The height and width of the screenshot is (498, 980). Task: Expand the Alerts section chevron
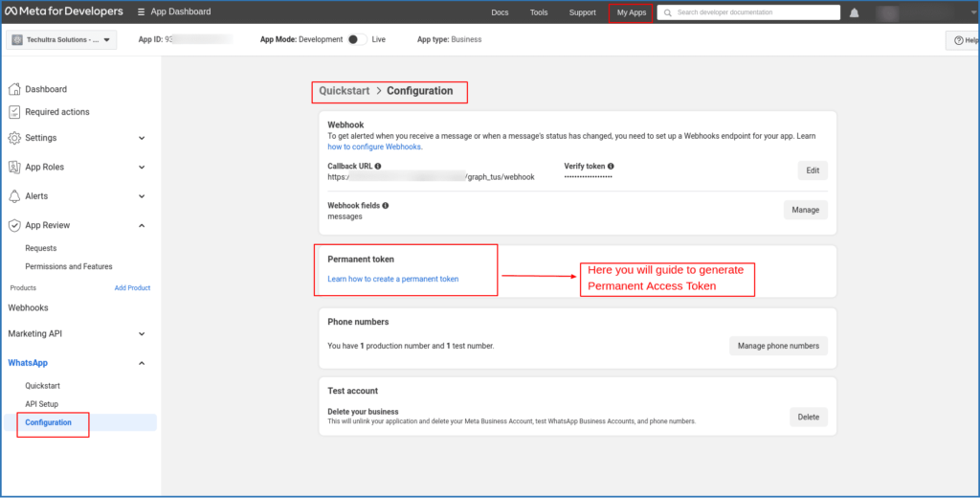click(142, 195)
